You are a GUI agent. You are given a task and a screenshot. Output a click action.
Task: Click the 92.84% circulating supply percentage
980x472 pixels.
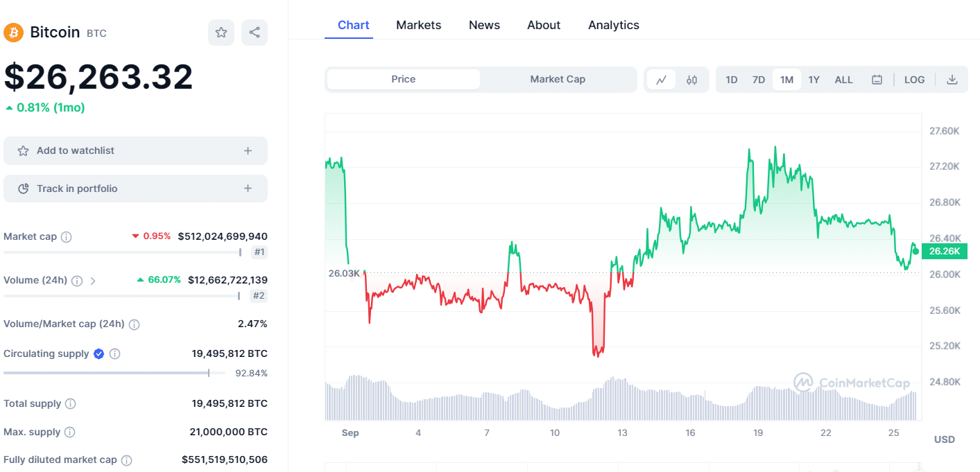click(x=251, y=374)
